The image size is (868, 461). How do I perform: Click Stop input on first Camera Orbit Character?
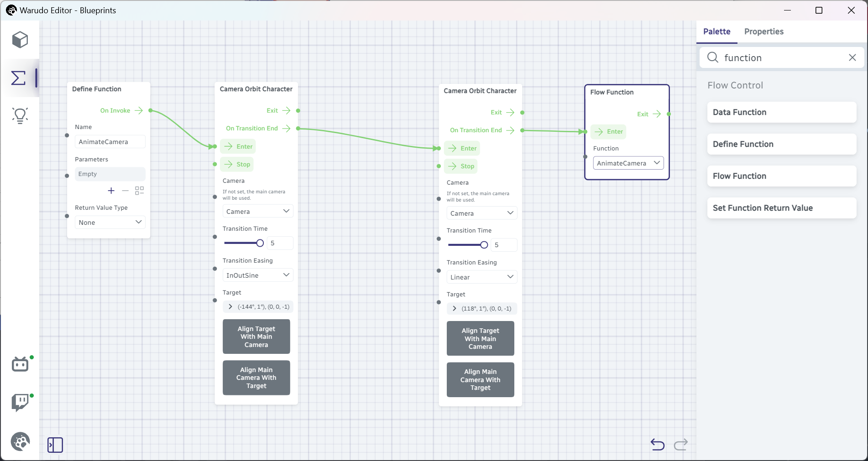pyautogui.click(x=237, y=164)
